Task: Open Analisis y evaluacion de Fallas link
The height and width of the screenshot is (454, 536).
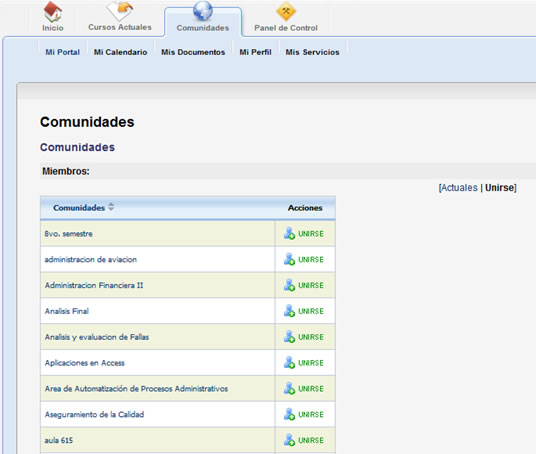Action: (97, 337)
